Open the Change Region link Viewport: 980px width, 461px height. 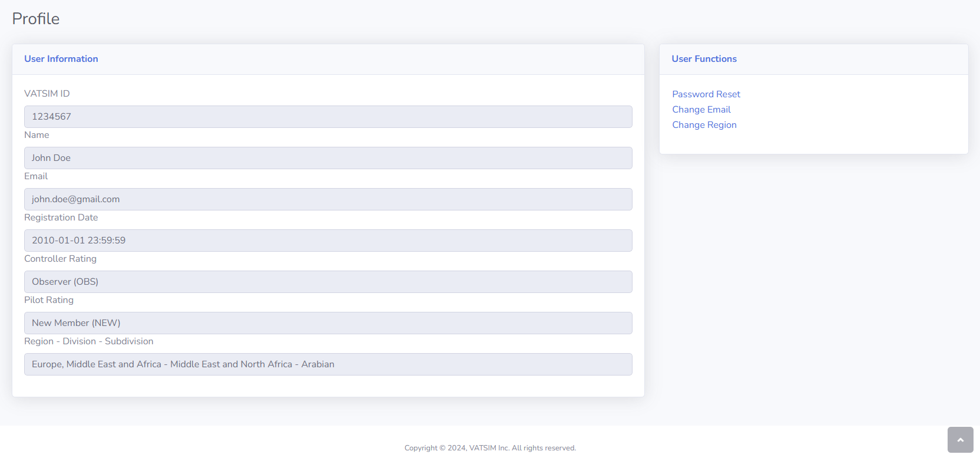click(704, 125)
